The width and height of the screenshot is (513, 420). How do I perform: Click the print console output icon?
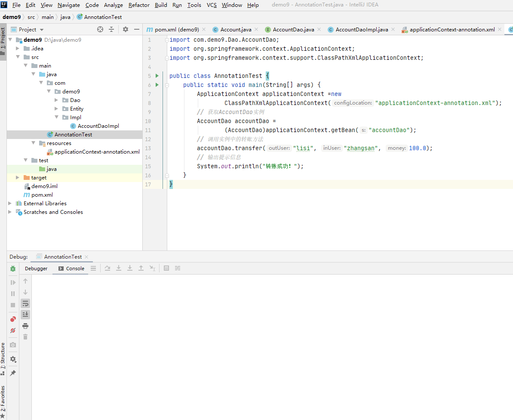tap(25, 326)
